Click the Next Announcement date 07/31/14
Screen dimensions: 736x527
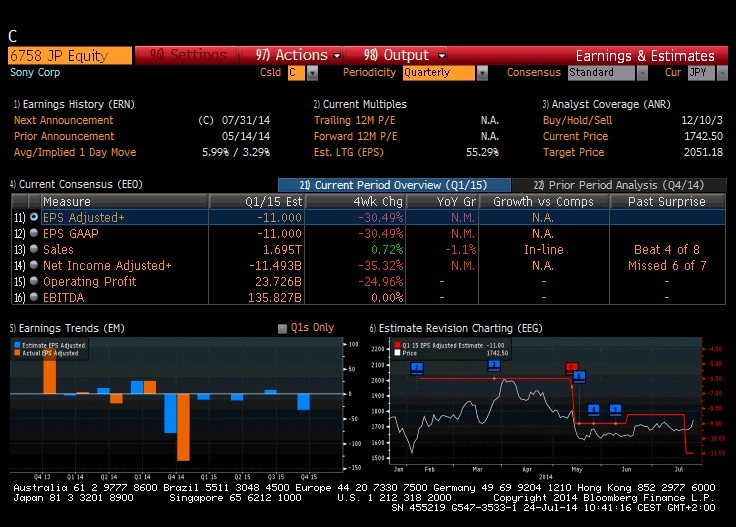pyautogui.click(x=246, y=120)
